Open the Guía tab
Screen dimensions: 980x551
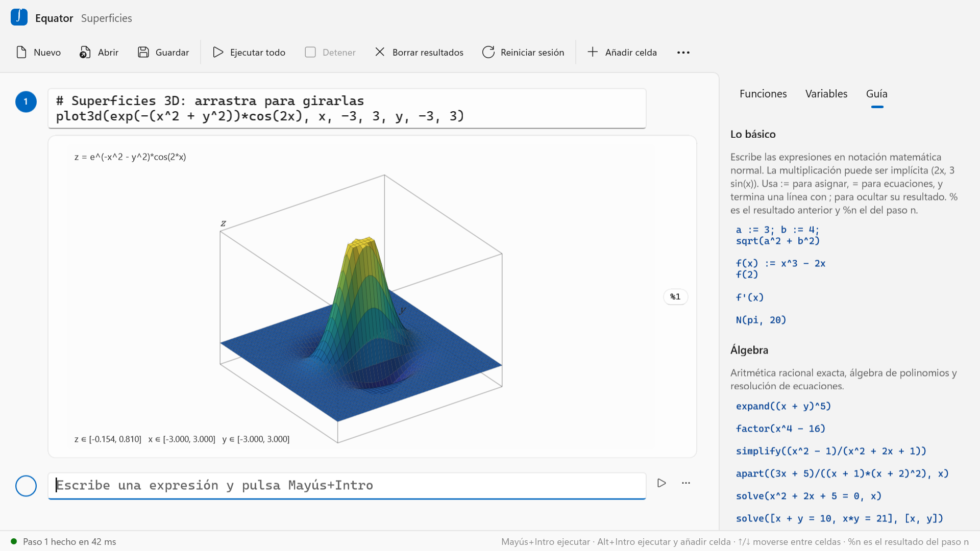(x=877, y=94)
